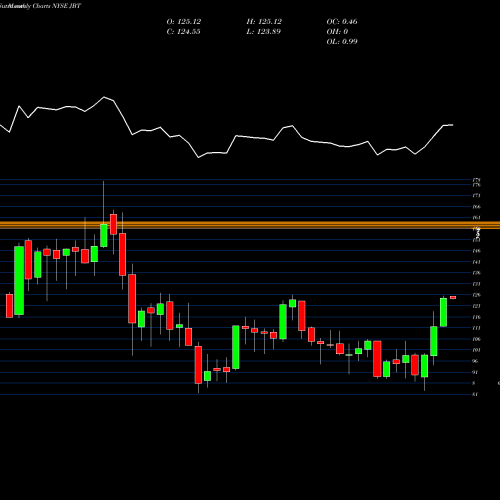Click the 91 price axis label
This screenshot has width=500, height=500.
coord(475,372)
